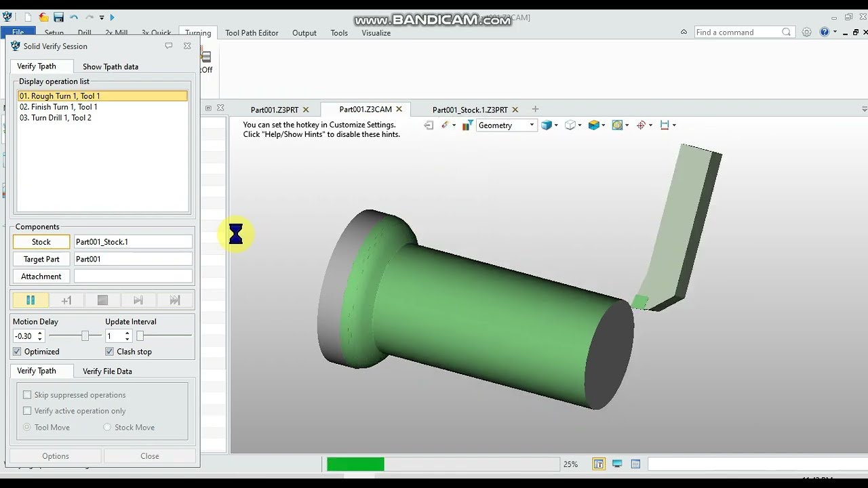Switch to Verify File Data tab
Viewport: 868px width, 488px height.
coord(107,371)
